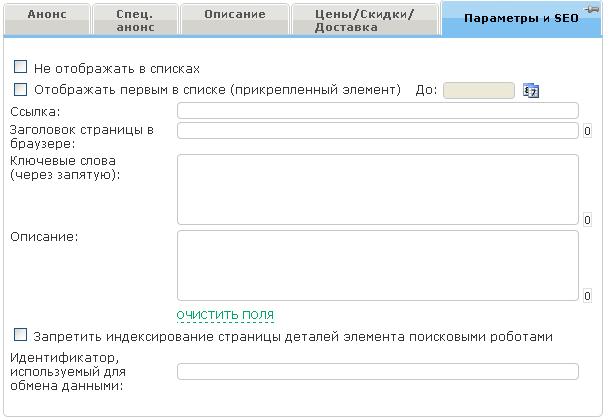
Task: Click the character counter beside Заголовок field
Action: [587, 131]
